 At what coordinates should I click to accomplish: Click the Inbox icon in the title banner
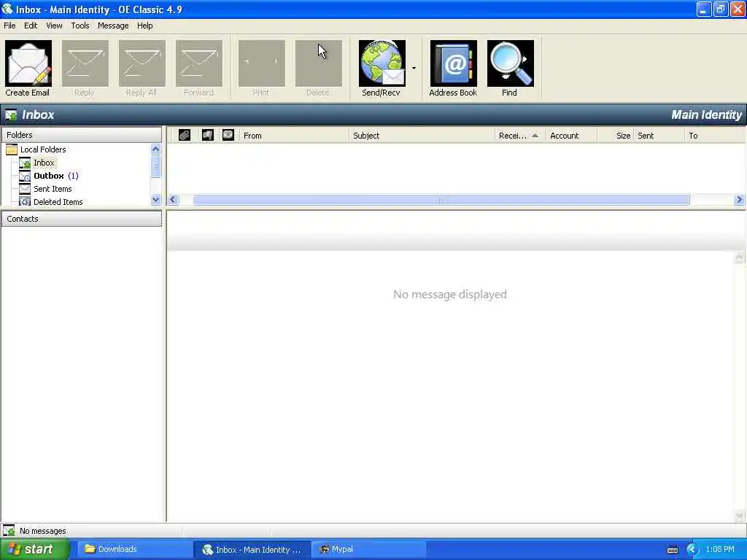[x=10, y=114]
